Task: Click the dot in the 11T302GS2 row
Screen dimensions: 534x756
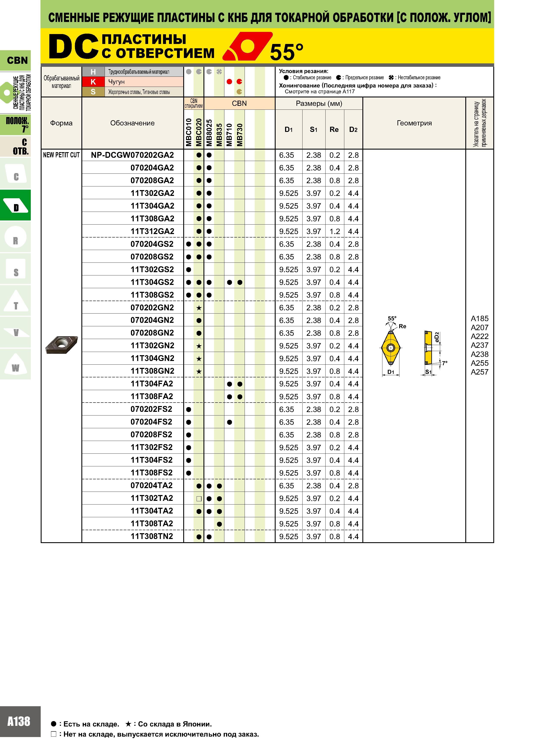Action: click(x=189, y=270)
